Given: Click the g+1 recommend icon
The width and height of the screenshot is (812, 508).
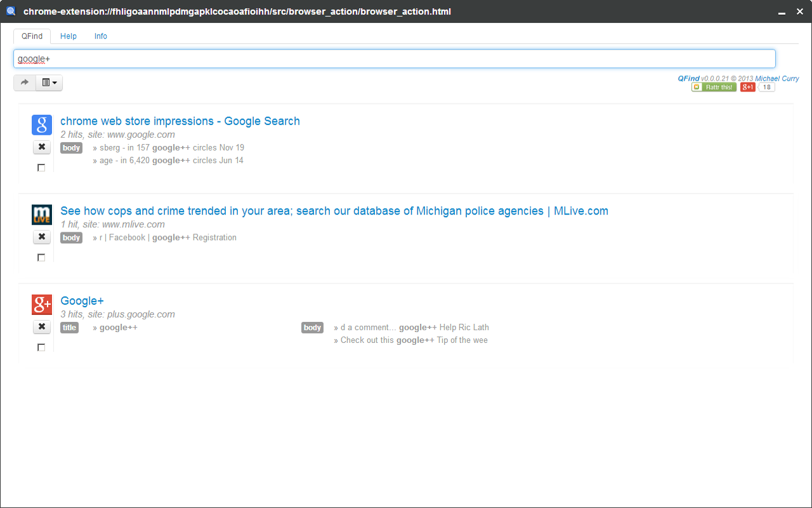Looking at the screenshot, I should pyautogui.click(x=747, y=87).
